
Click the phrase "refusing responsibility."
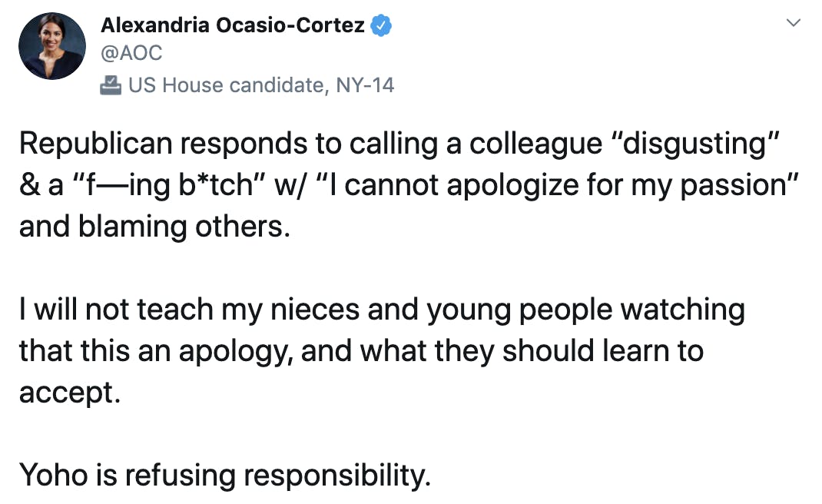pyautogui.click(x=277, y=476)
